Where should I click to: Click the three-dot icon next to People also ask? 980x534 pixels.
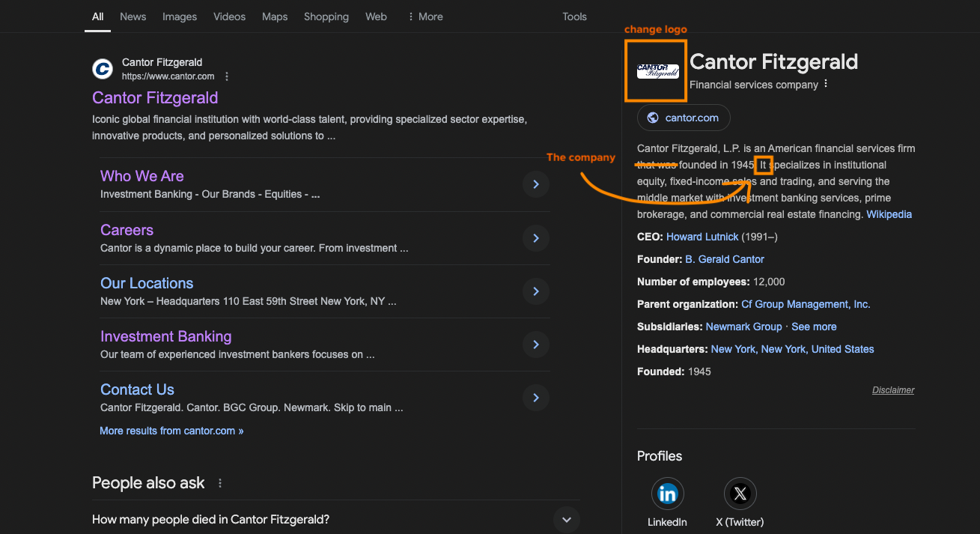point(220,484)
